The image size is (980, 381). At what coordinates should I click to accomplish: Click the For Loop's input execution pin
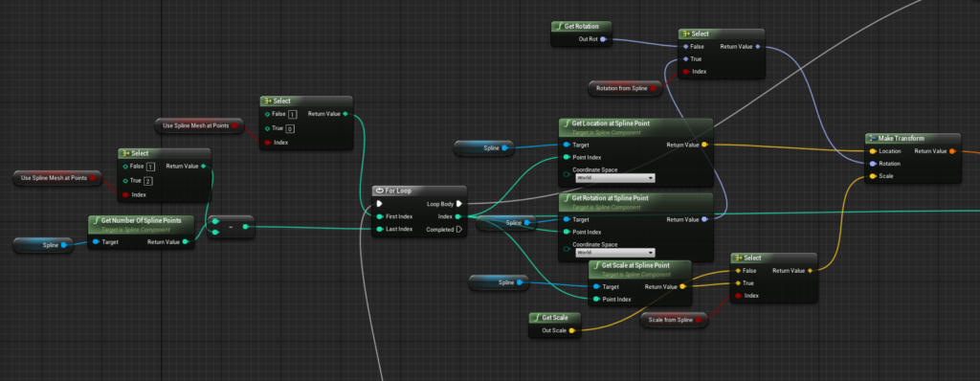[x=379, y=203]
